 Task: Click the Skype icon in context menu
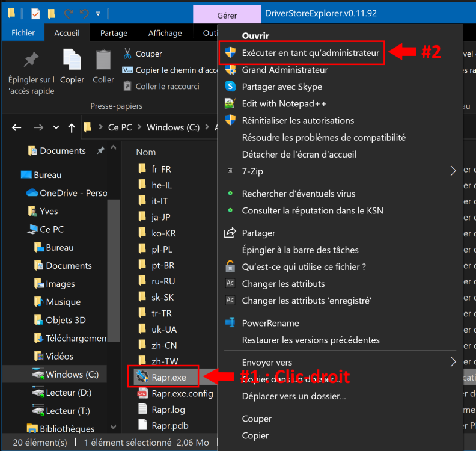click(230, 87)
